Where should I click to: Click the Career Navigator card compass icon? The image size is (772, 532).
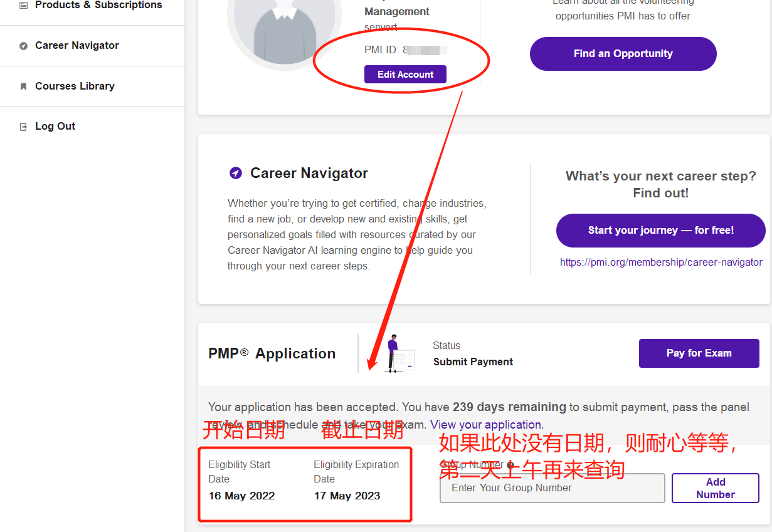236,174
